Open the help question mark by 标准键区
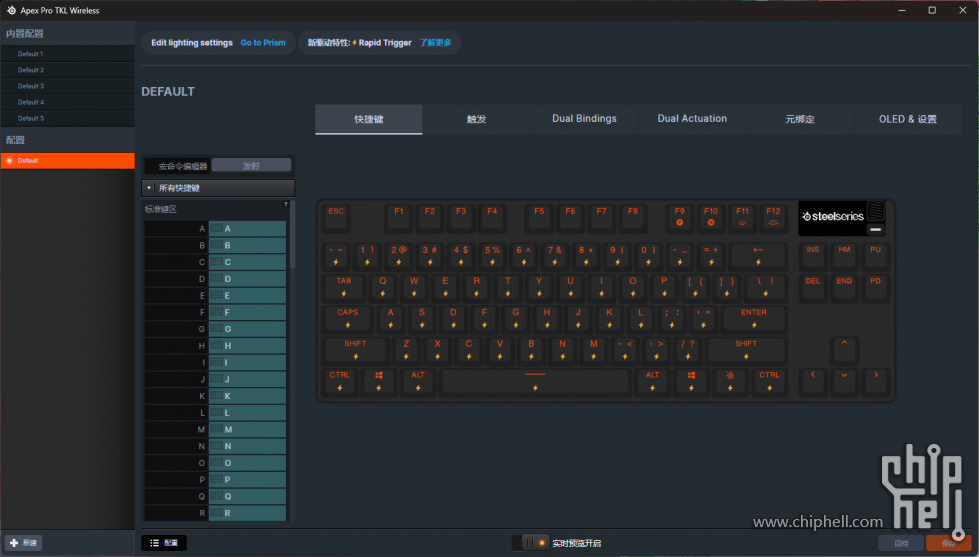This screenshot has height=557, width=979. [286, 205]
